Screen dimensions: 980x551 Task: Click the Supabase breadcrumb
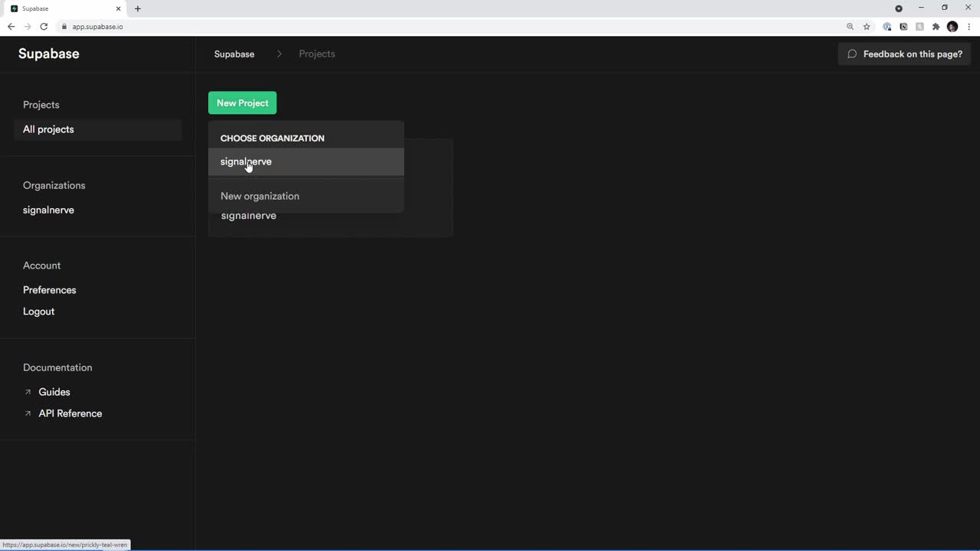click(x=234, y=54)
